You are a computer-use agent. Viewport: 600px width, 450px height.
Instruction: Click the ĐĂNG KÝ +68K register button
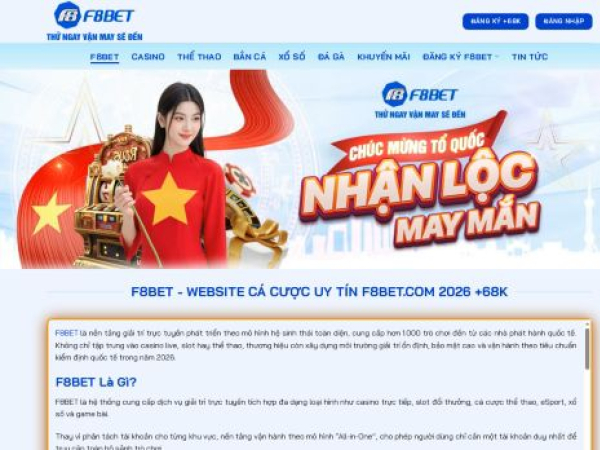point(496,21)
